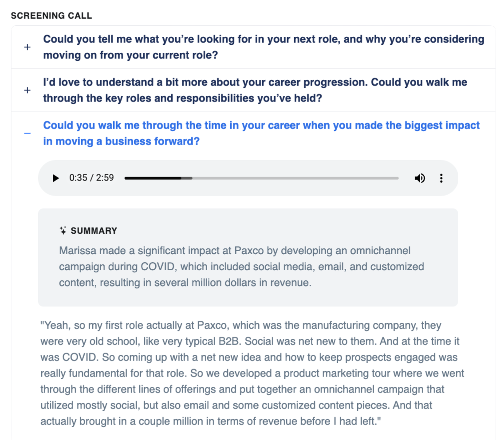Viewport: 504px width, 440px height.
Task: Open the audio player's three-dot options menu
Action: [x=441, y=178]
